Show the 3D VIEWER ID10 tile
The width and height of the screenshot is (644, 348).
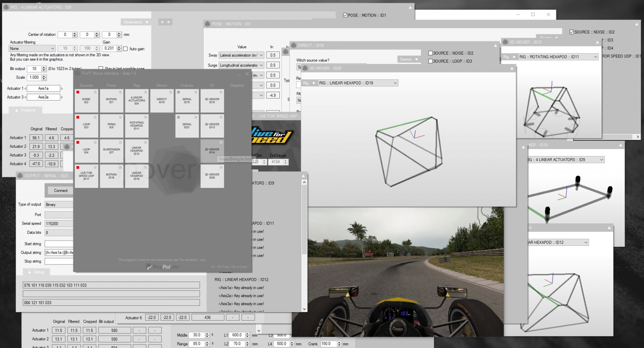[x=212, y=101]
